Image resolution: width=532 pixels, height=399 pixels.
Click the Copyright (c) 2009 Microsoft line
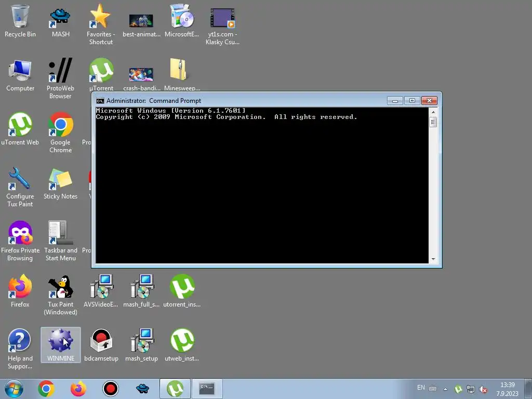tap(227, 117)
